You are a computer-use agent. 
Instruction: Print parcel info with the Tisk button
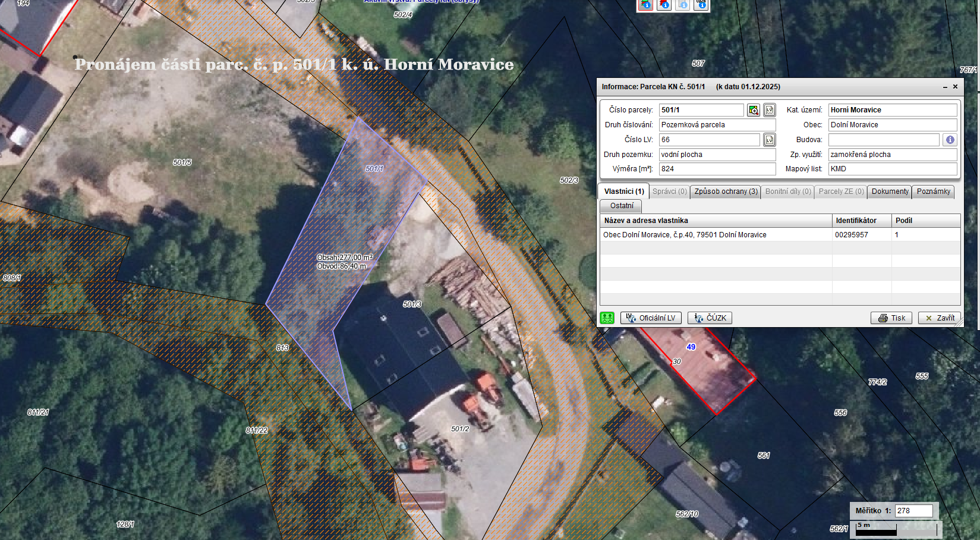891,318
